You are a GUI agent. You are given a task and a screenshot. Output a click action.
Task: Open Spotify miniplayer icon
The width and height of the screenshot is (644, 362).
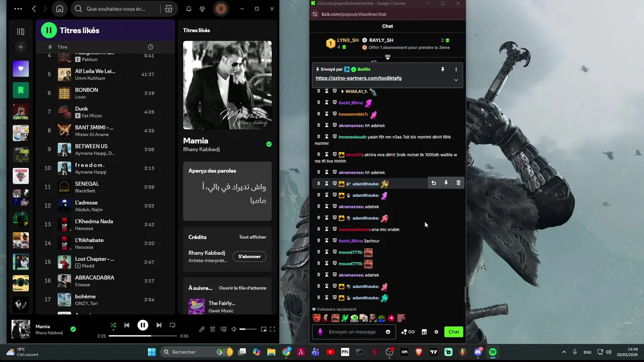263,329
